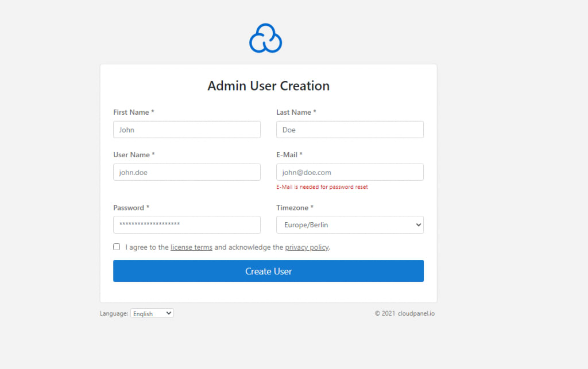Focus the E-Mail input with john@doe.com
Viewport: 588px width, 369px height.
tap(350, 172)
